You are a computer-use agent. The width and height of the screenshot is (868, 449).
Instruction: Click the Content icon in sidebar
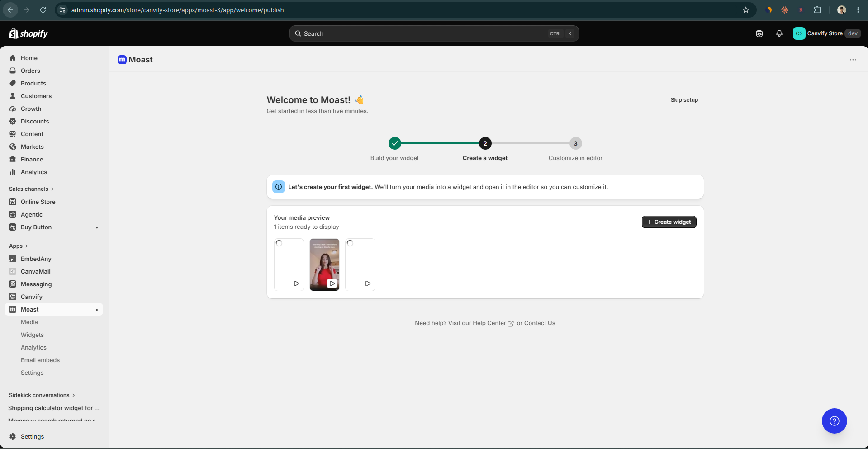point(13,134)
